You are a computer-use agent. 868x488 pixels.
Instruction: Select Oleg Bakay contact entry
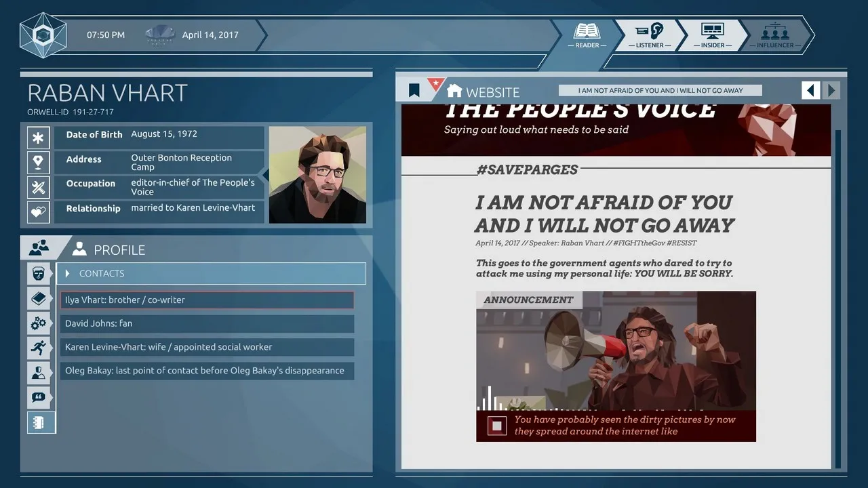tap(207, 371)
